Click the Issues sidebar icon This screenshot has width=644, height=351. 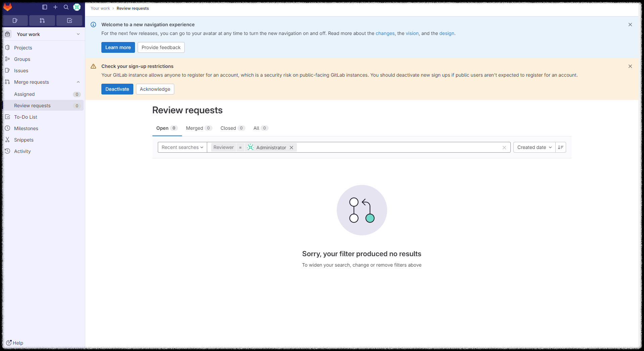point(7,70)
